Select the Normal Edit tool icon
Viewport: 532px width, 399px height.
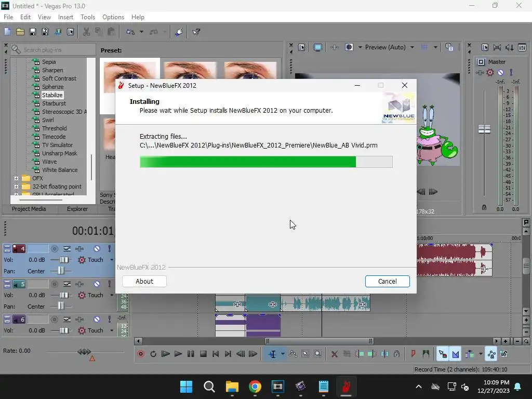pos(272,354)
